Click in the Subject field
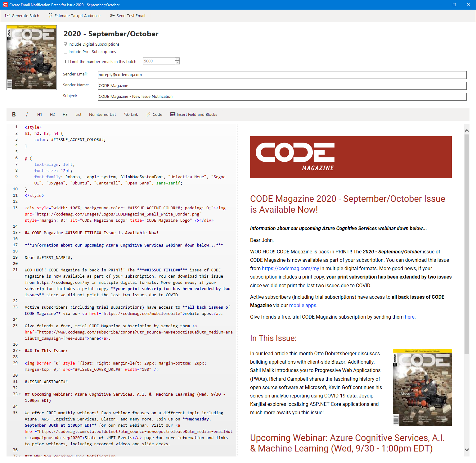Viewport: 476px width, 463px height. [282, 97]
